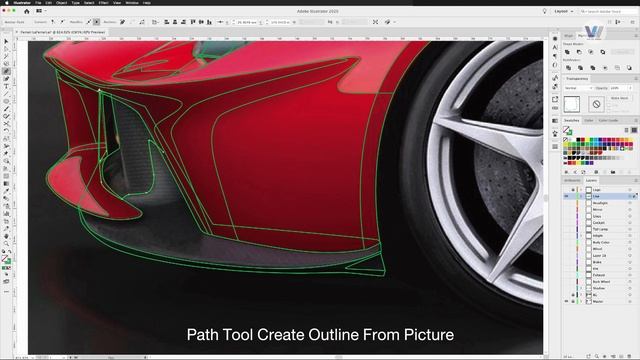Click the Discover lightbulb icon
This screenshot has width=640, height=360.
544,11
